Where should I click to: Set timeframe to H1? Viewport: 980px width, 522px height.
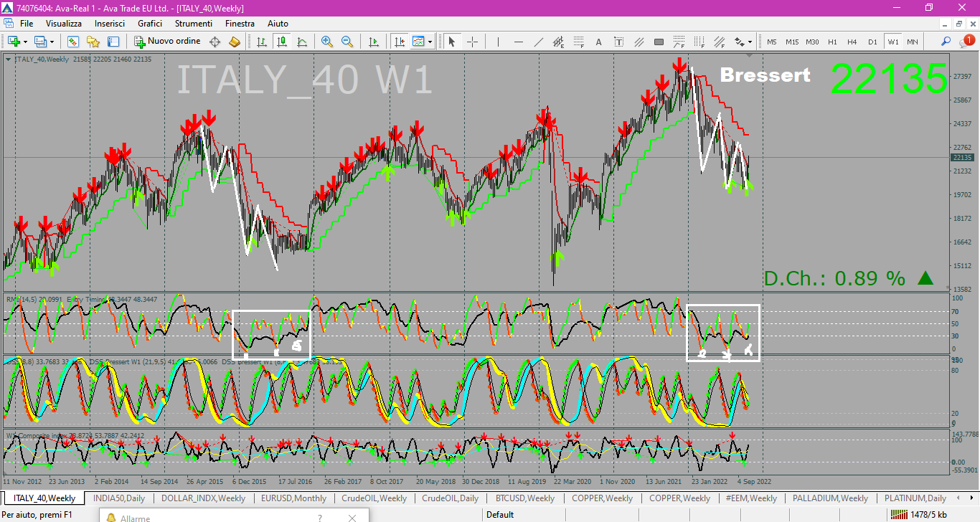click(x=832, y=42)
